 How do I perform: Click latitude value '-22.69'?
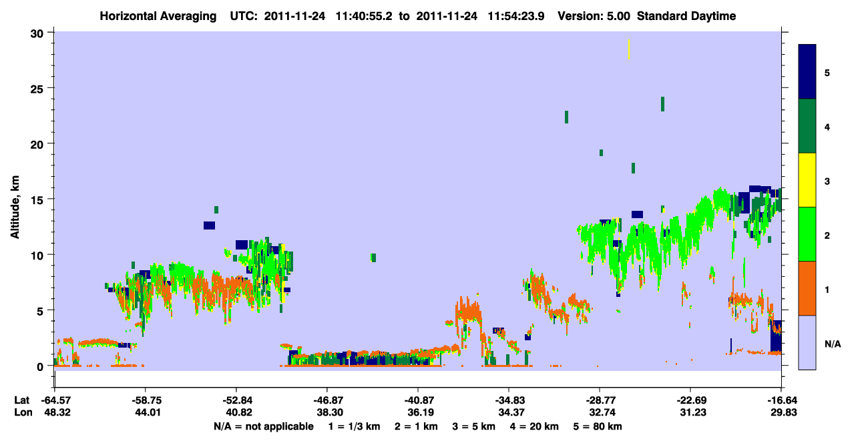pos(690,400)
